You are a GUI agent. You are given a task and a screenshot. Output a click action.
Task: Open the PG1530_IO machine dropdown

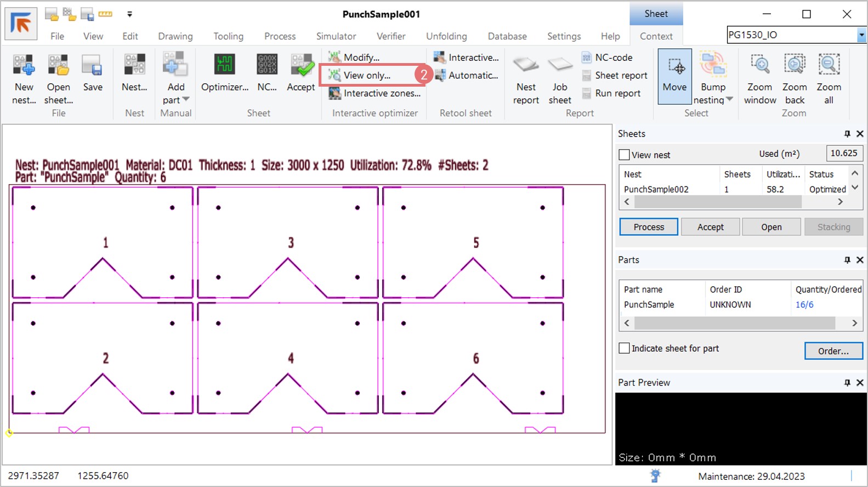(861, 35)
